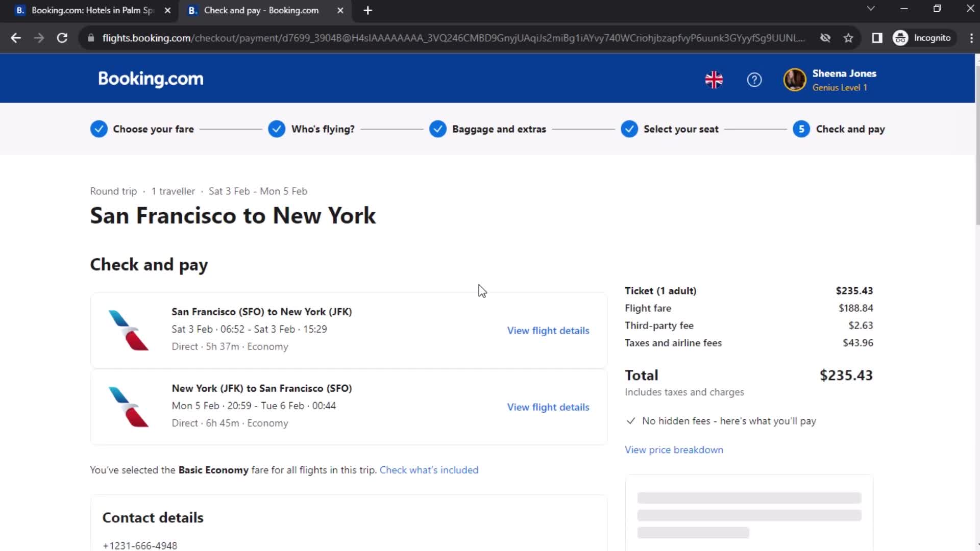Image resolution: width=980 pixels, height=551 pixels.
Task: Click the Total $235.43 amount
Action: tap(846, 375)
